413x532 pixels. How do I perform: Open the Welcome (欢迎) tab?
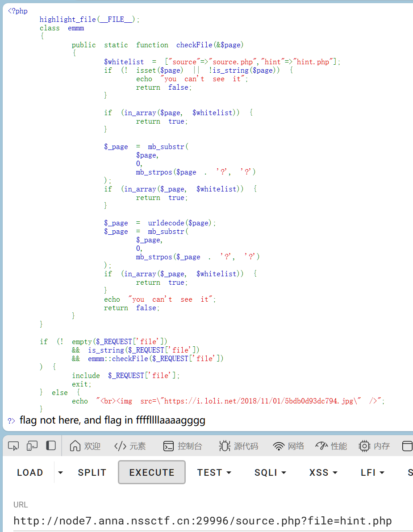pos(85,446)
